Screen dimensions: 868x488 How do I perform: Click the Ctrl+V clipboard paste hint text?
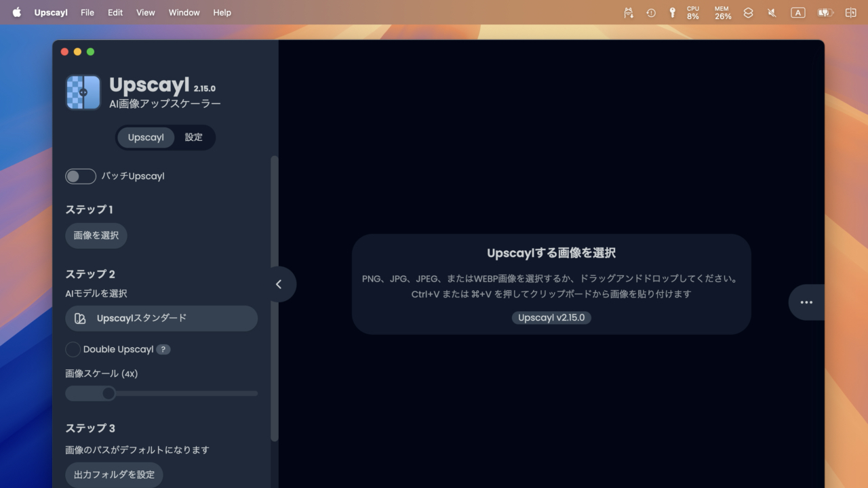pyautogui.click(x=551, y=294)
